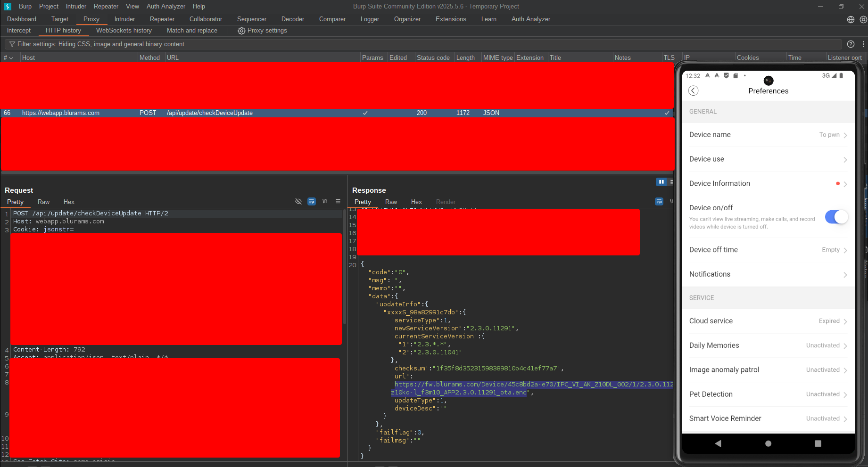868x467 pixels.
Task: Click the Burp Suite logo icon
Action: (7, 6)
